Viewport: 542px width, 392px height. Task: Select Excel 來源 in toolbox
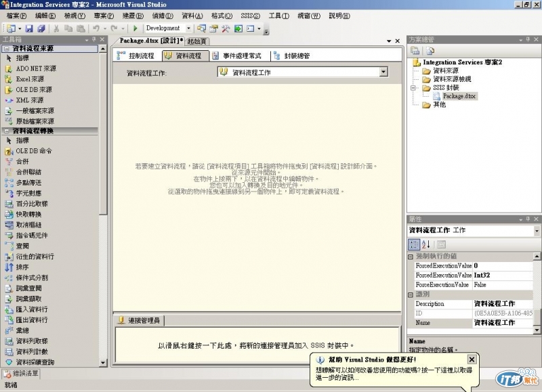[24, 79]
